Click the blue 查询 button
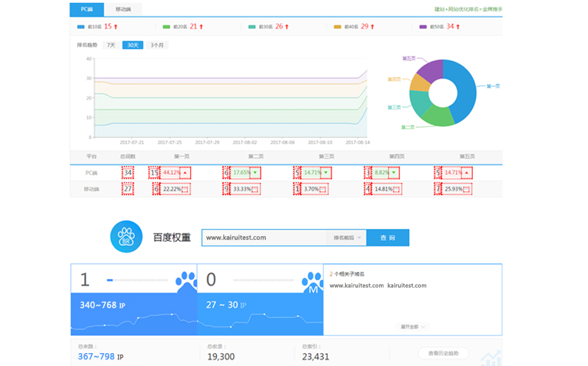Image resolution: width=588 pixels, height=366 pixels. click(x=388, y=238)
